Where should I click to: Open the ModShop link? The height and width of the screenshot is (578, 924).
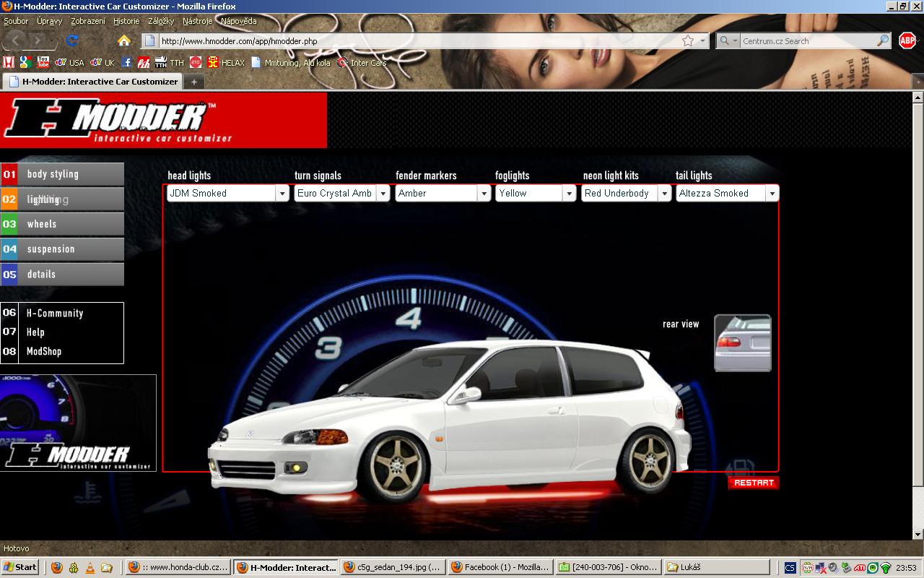point(44,351)
